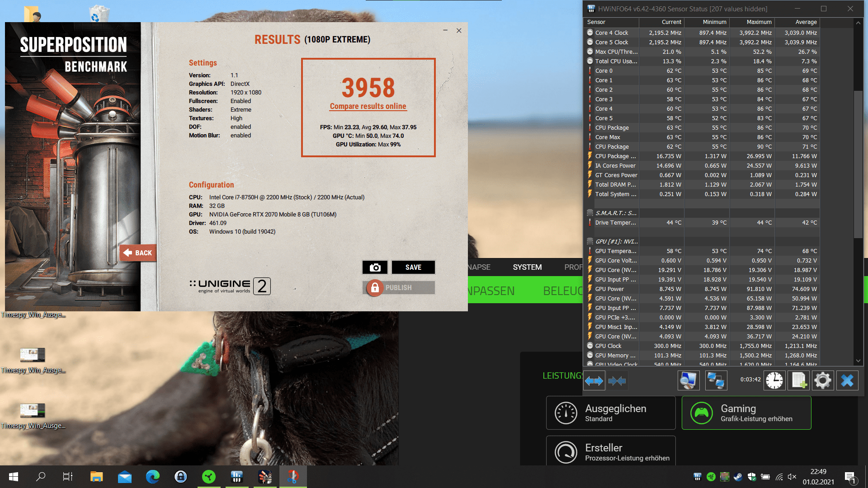This screenshot has width=868, height=488.
Task: Open HWiNFO remote network computers icon
Action: [x=716, y=380]
